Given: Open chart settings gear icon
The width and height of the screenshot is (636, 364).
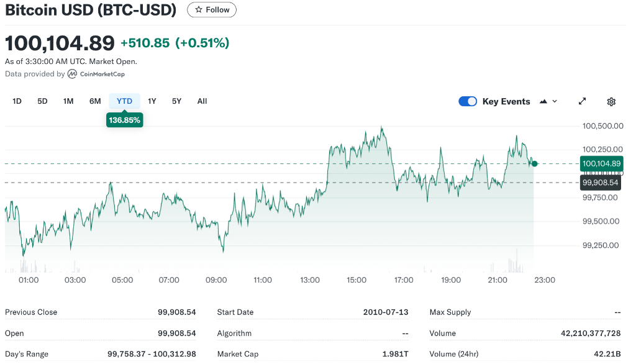Looking at the screenshot, I should tap(611, 101).
